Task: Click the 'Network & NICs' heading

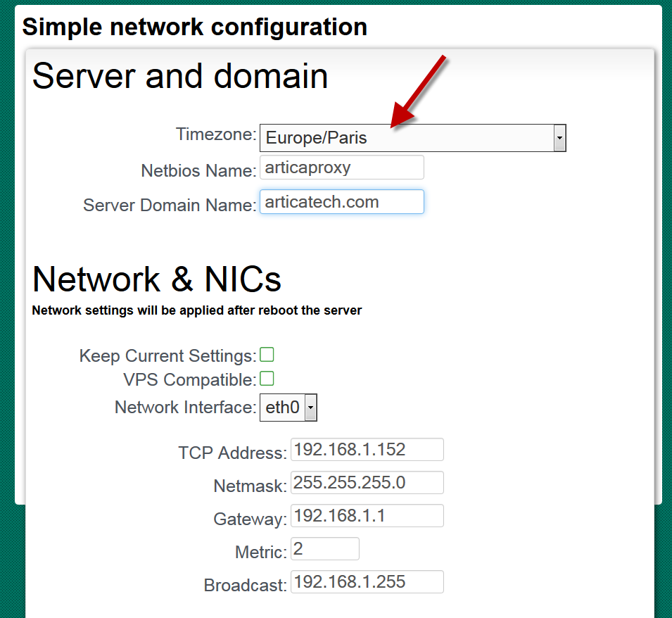Action: [x=156, y=279]
